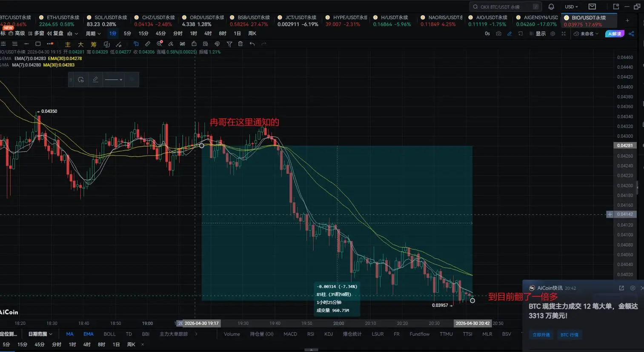The height and width of the screenshot is (352, 644).
Task: Toggle the Fundflow indicator
Action: 420,334
